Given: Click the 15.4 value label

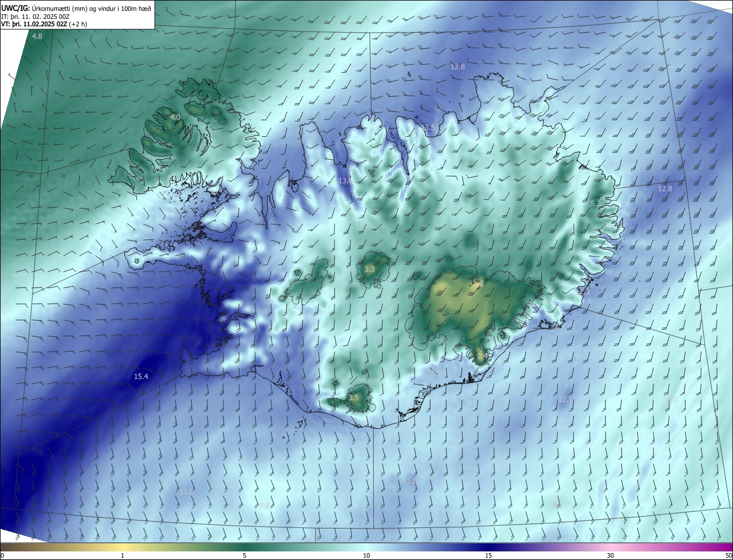Looking at the screenshot, I should click(x=141, y=377).
